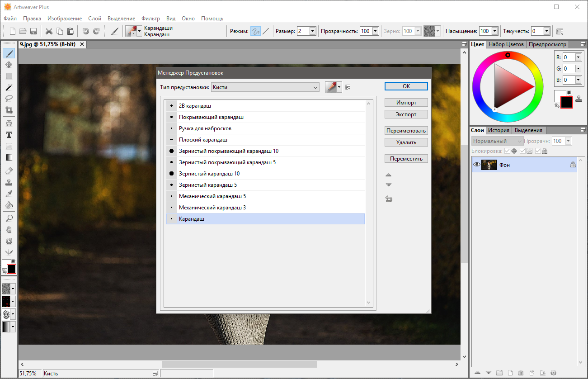
Task: Click the Импорт button
Action: coord(406,103)
